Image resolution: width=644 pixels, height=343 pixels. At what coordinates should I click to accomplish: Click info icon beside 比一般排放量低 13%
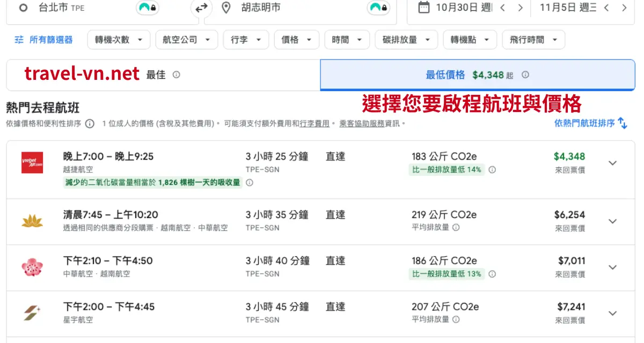click(x=492, y=274)
